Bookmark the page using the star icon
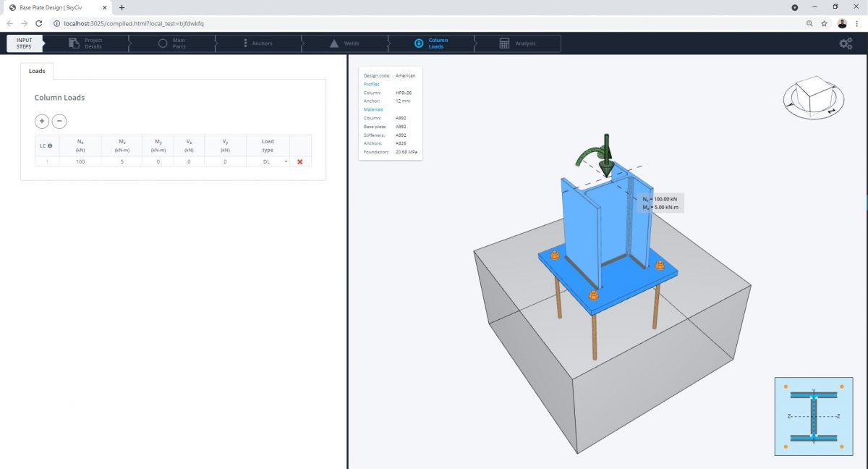This screenshot has width=868, height=469. click(825, 23)
